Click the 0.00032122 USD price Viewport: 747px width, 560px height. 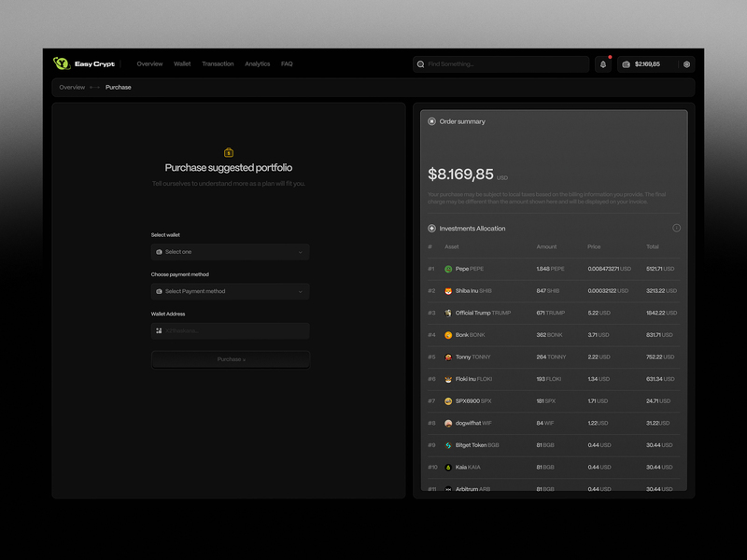(608, 291)
